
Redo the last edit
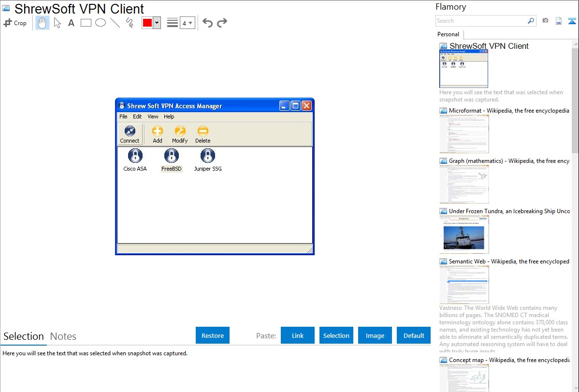(222, 23)
